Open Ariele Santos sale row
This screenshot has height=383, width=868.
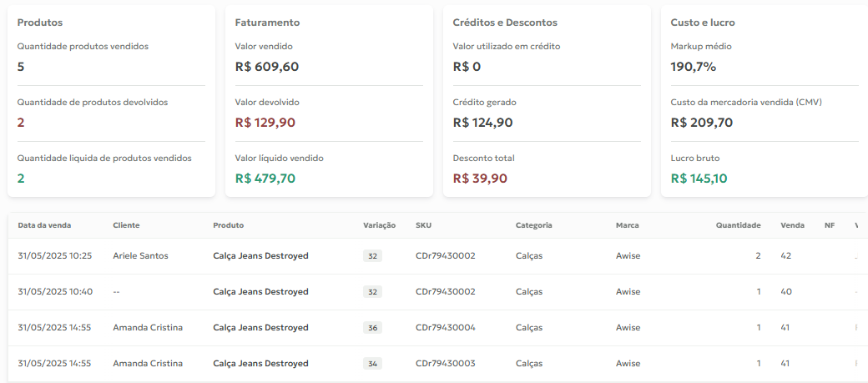437,255
